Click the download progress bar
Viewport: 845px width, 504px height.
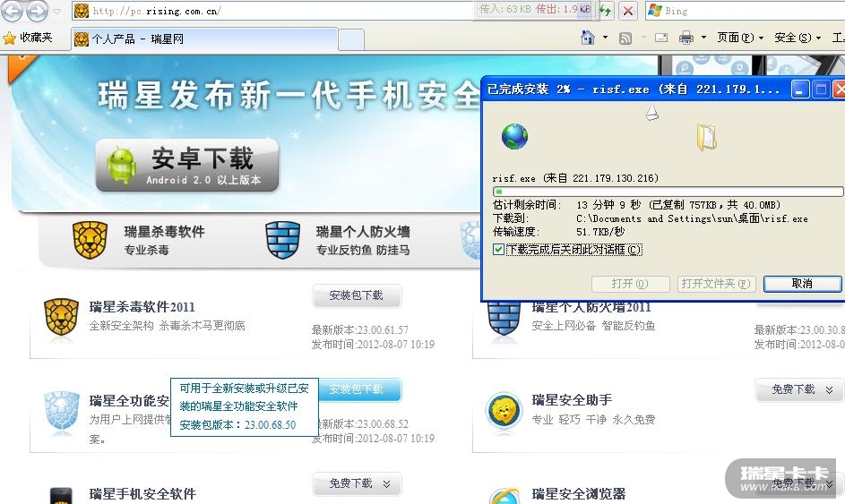[668, 192]
